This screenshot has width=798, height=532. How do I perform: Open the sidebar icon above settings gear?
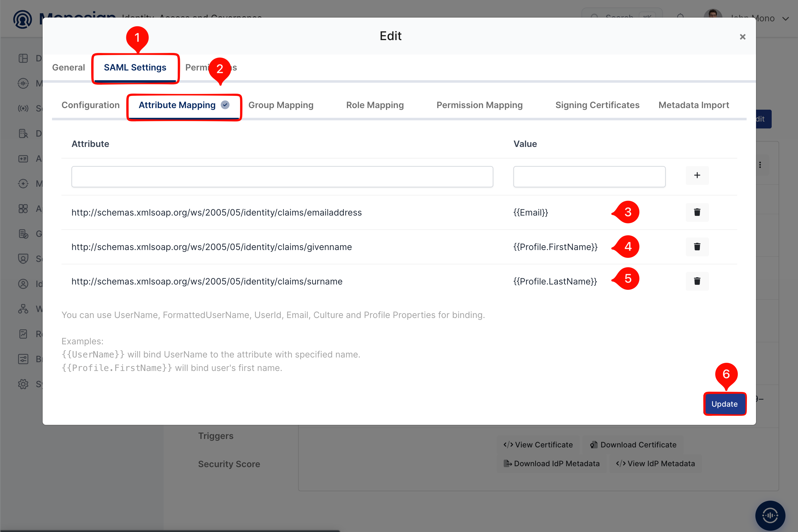pyautogui.click(x=23, y=359)
